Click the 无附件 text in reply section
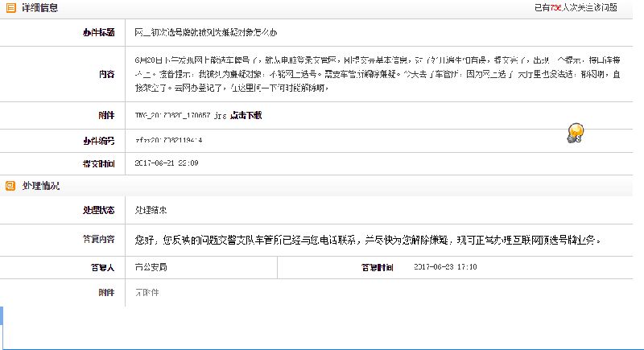This screenshot has width=644, height=350. click(147, 292)
